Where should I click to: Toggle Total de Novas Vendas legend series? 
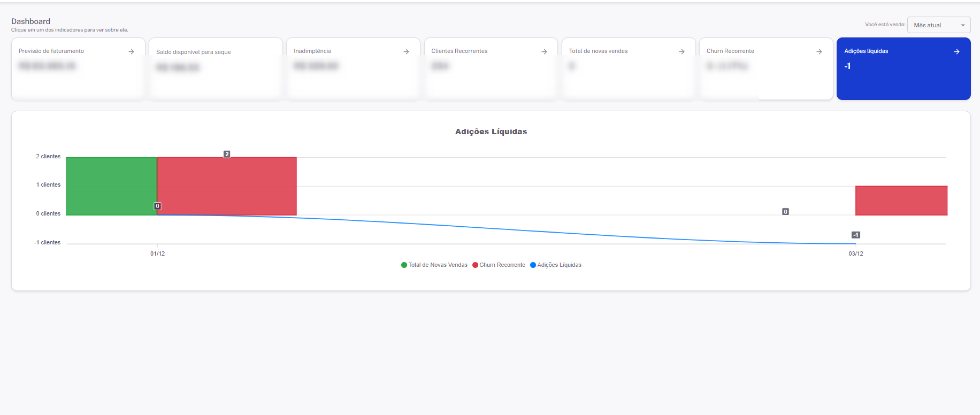point(437,265)
